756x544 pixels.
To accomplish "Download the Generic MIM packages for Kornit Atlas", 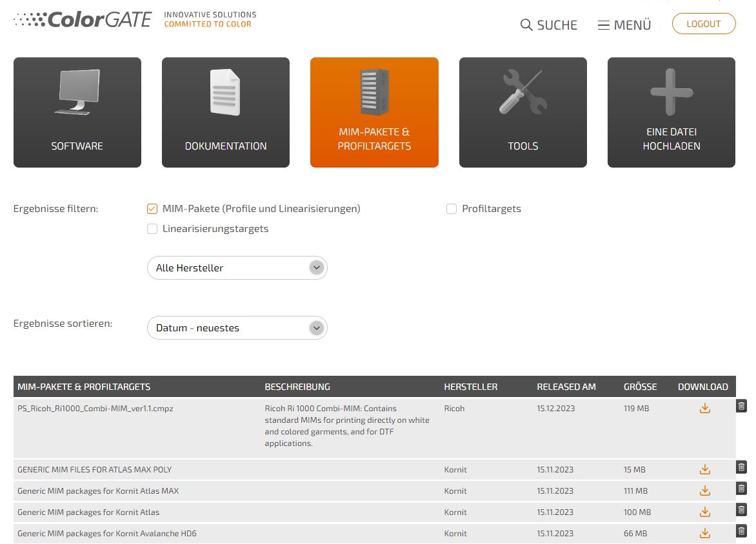I will click(x=704, y=512).
